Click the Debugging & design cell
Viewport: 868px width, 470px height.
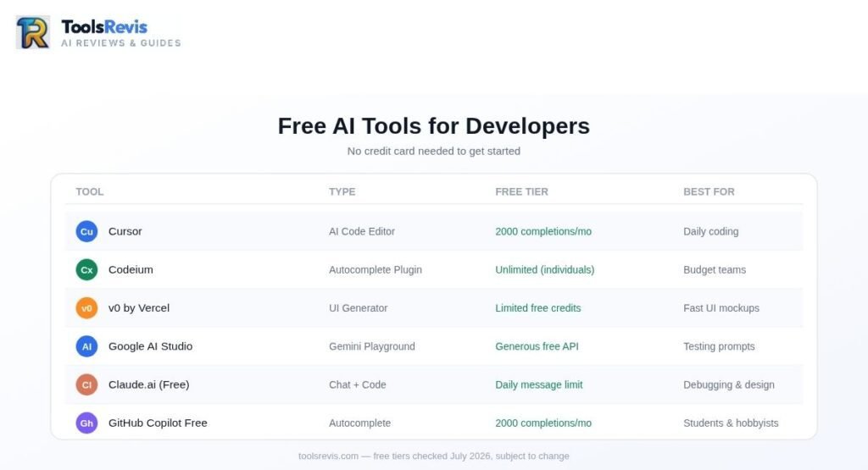[x=729, y=384]
